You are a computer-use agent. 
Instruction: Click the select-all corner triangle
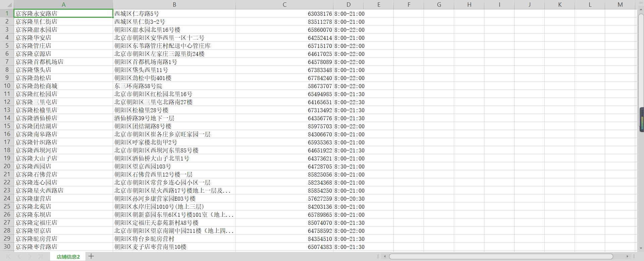[9, 5]
